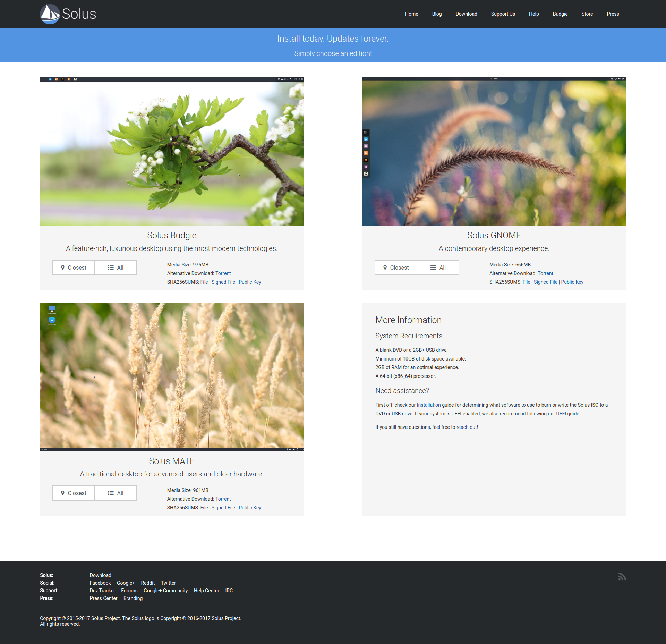Open Solus MATE Public Key link

click(250, 508)
